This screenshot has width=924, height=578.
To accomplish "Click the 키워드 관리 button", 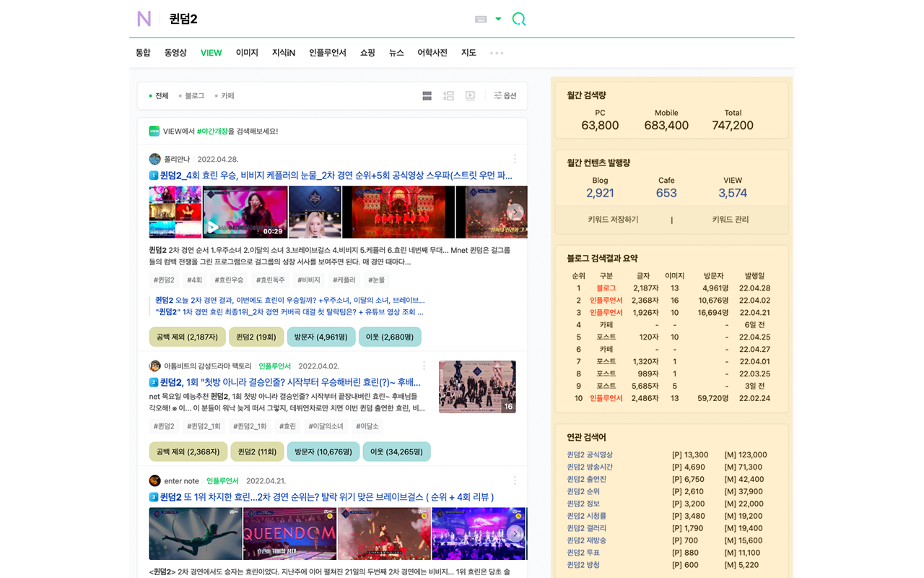I will [730, 220].
